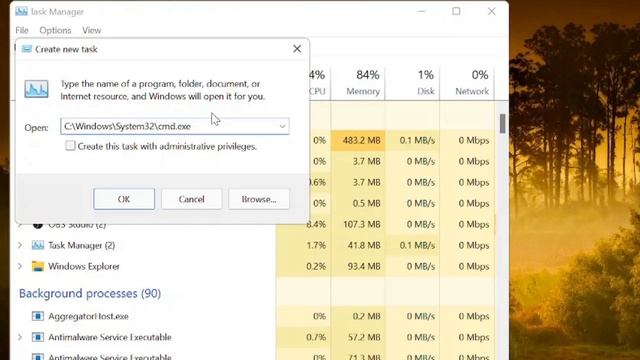Maximize the Task Manager window

click(x=456, y=11)
